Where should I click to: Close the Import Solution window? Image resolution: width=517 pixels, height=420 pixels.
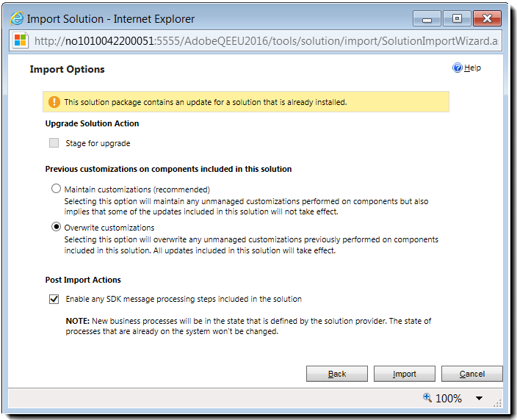point(487,18)
